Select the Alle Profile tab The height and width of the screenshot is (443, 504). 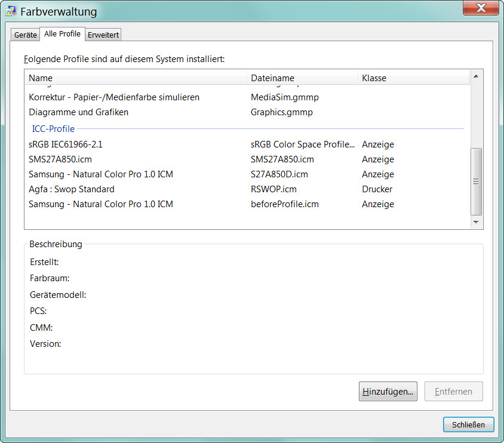(62, 34)
